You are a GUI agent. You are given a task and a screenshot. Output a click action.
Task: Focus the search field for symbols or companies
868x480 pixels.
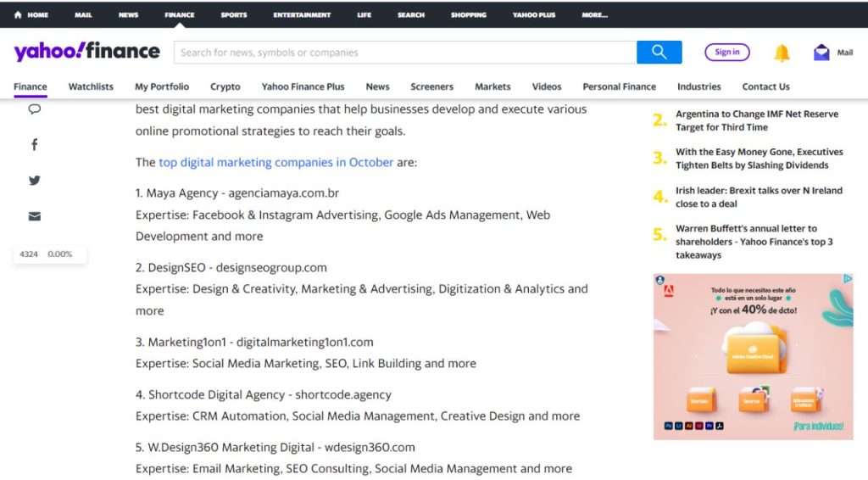tap(405, 53)
